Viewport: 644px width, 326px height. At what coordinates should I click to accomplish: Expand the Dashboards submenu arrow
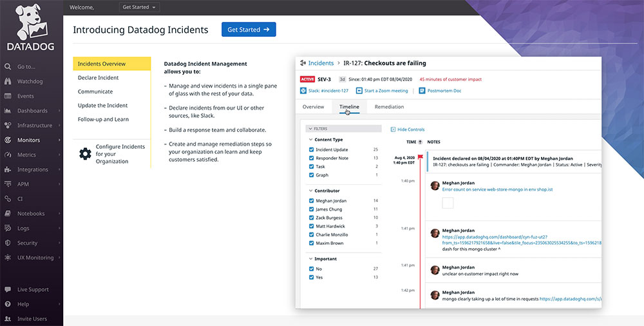59,111
